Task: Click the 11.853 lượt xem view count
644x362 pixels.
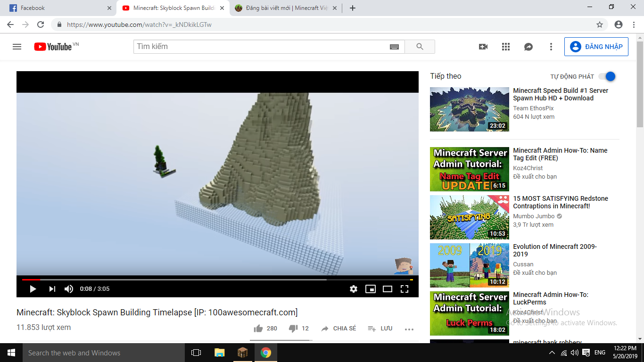Action: click(x=44, y=328)
